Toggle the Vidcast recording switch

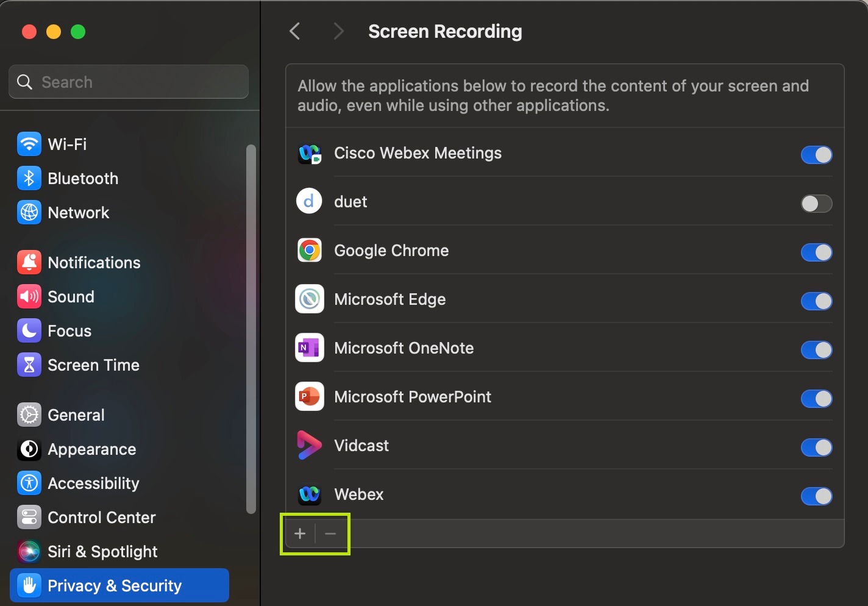[816, 447]
